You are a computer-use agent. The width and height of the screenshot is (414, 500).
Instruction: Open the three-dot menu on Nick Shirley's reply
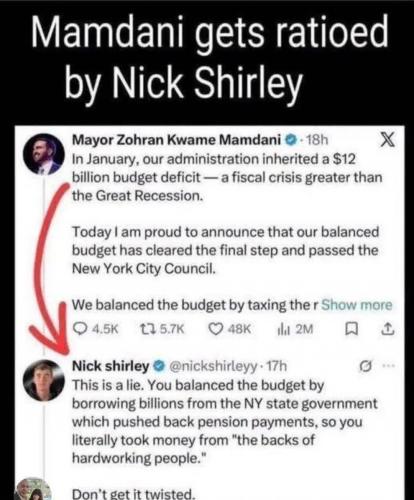389,366
